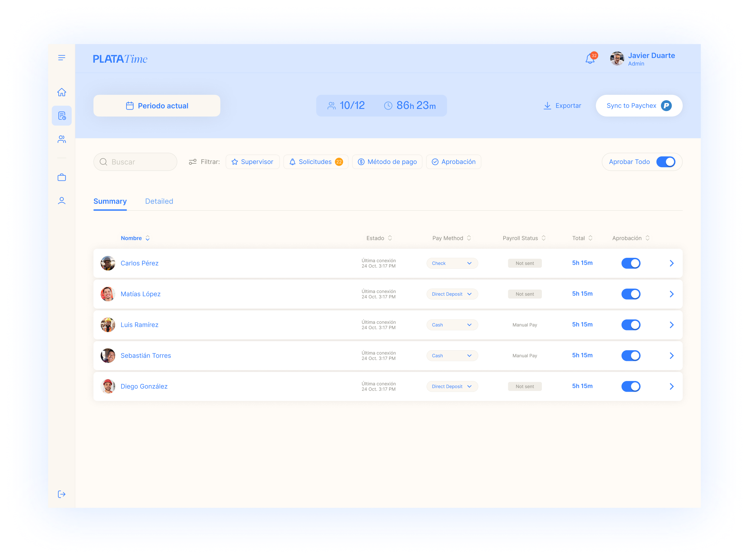Viewport: 749px width, 560px height.
Task: Click the briefcase jobs sidebar icon
Action: pos(62,177)
